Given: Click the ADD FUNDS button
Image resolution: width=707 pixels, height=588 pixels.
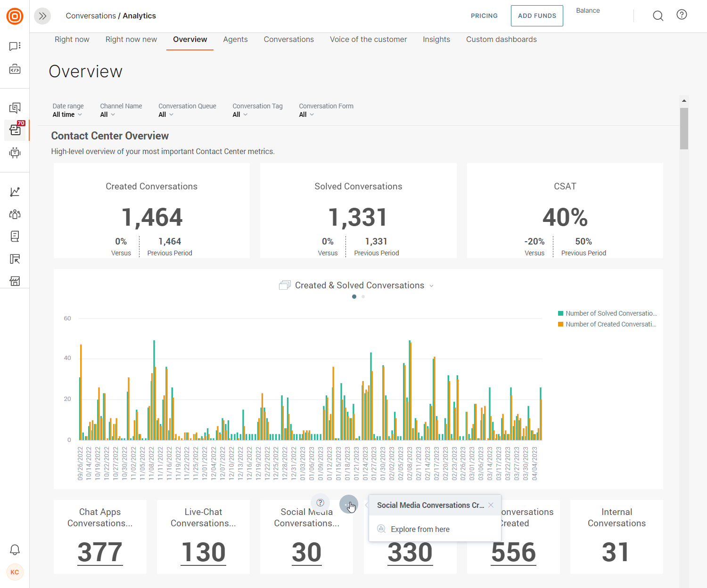Looking at the screenshot, I should [537, 16].
